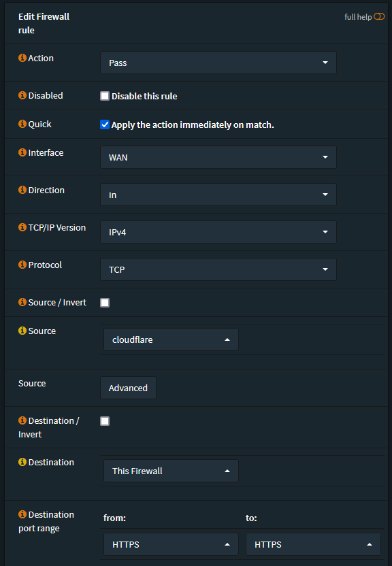Click the Protocol info icon
The width and height of the screenshot is (392, 566).
tap(22, 265)
